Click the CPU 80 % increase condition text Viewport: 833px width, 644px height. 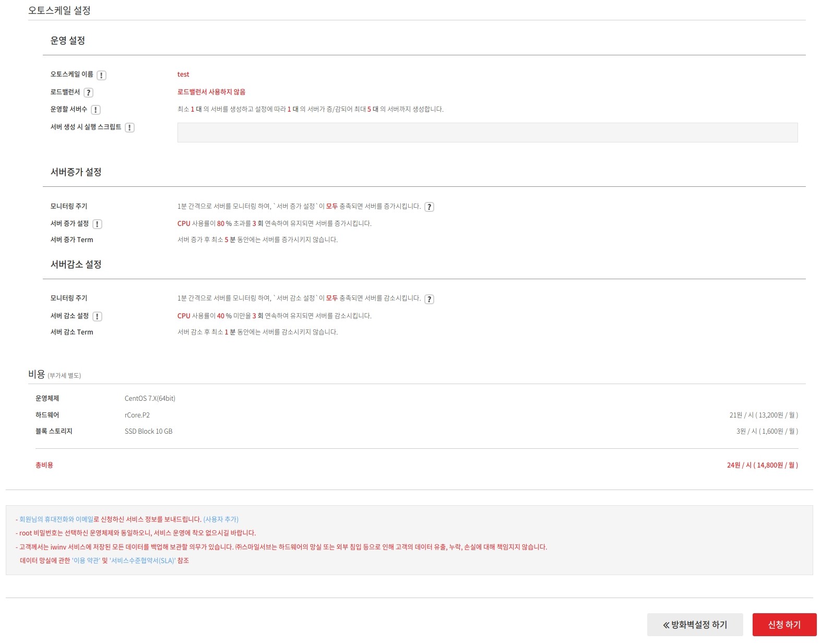[275, 223]
